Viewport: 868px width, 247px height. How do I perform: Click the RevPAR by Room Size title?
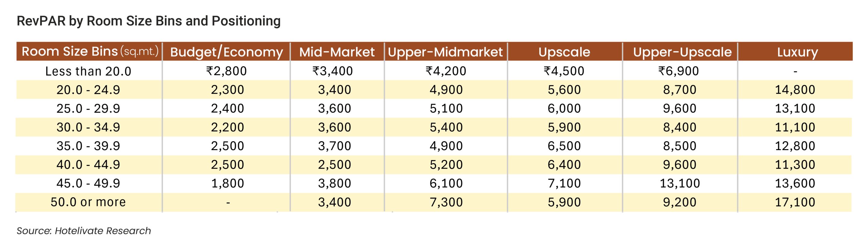(x=149, y=21)
